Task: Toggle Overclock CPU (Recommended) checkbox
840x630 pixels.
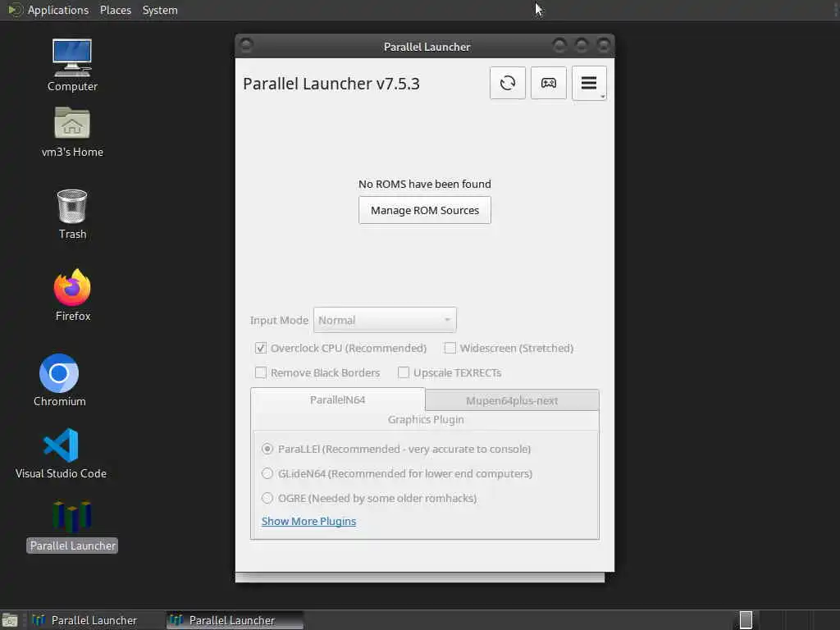Action: [x=260, y=348]
